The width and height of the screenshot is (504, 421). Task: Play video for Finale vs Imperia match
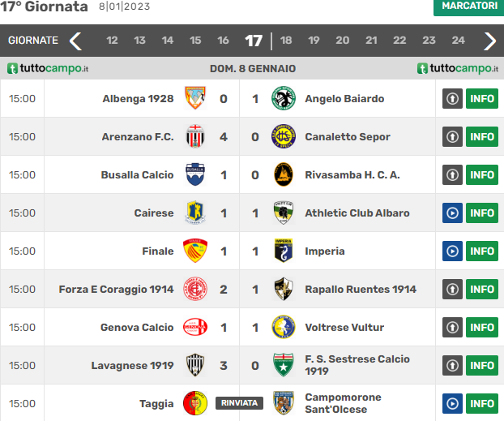click(452, 251)
